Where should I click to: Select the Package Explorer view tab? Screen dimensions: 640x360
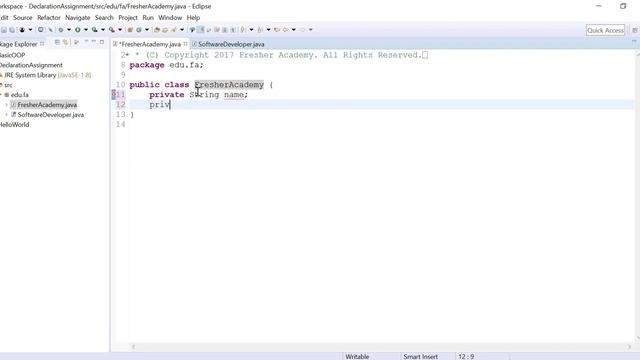point(19,44)
